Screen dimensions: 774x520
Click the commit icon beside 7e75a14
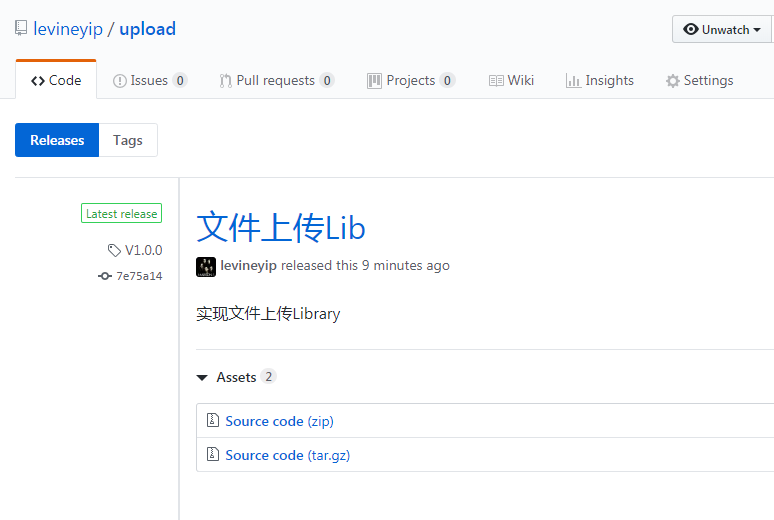[x=105, y=276]
